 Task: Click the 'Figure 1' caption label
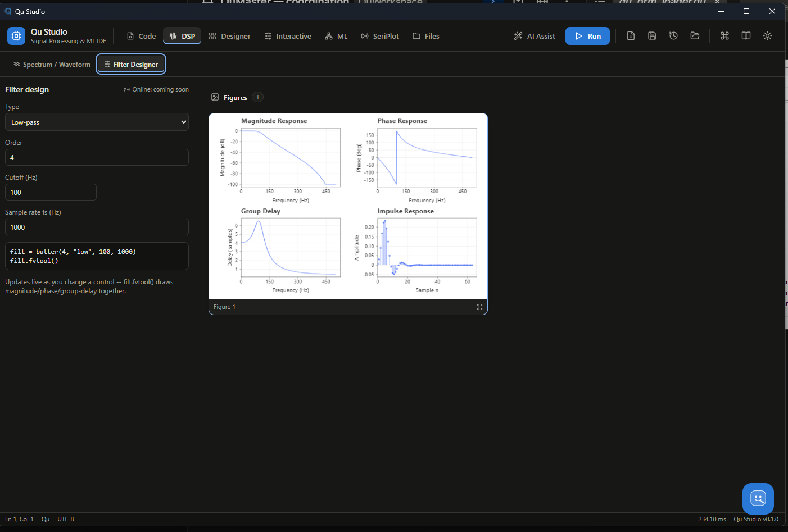point(224,307)
